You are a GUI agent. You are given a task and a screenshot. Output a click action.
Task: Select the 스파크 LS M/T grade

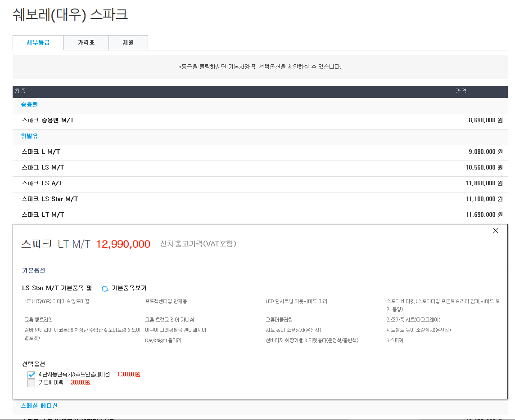[260, 168]
